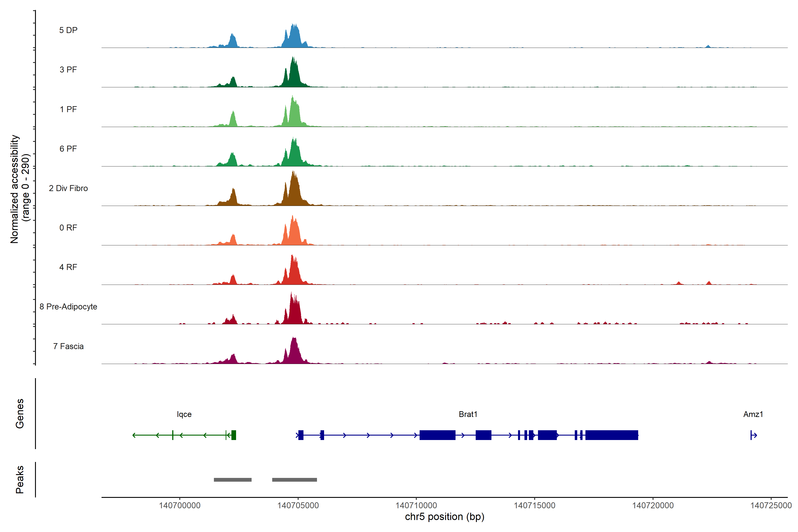The image size is (798, 532).
Task: Click the right gray peak bar
Action: point(294,480)
